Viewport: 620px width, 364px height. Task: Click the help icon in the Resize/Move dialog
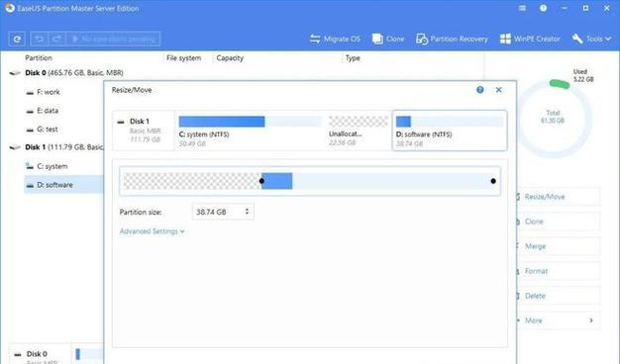pyautogui.click(x=480, y=90)
